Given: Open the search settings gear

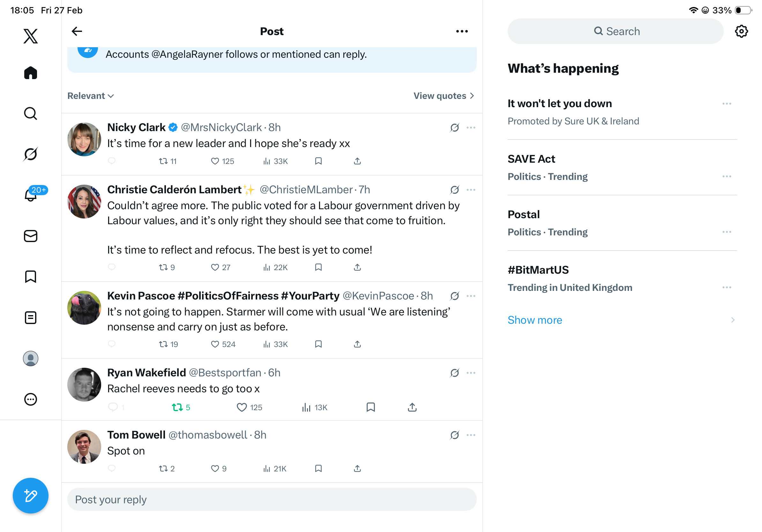Looking at the screenshot, I should (x=741, y=32).
